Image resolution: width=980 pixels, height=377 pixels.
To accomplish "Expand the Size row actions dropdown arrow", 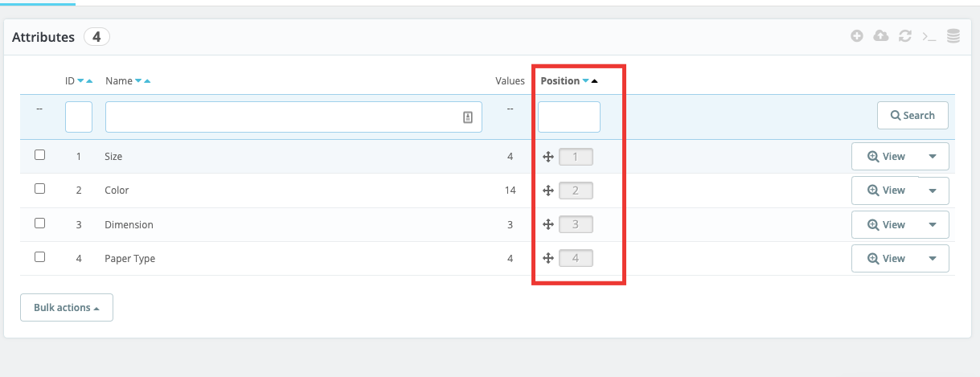I will (x=933, y=157).
